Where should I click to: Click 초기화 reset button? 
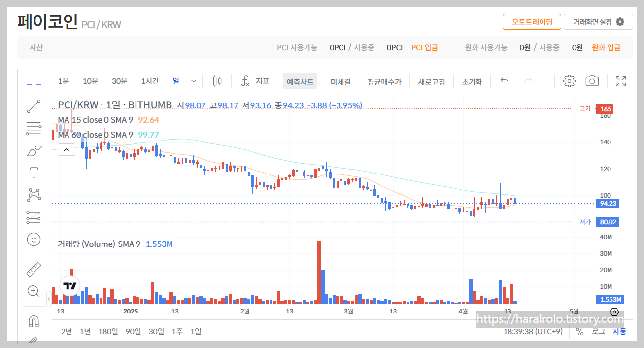pyautogui.click(x=472, y=82)
